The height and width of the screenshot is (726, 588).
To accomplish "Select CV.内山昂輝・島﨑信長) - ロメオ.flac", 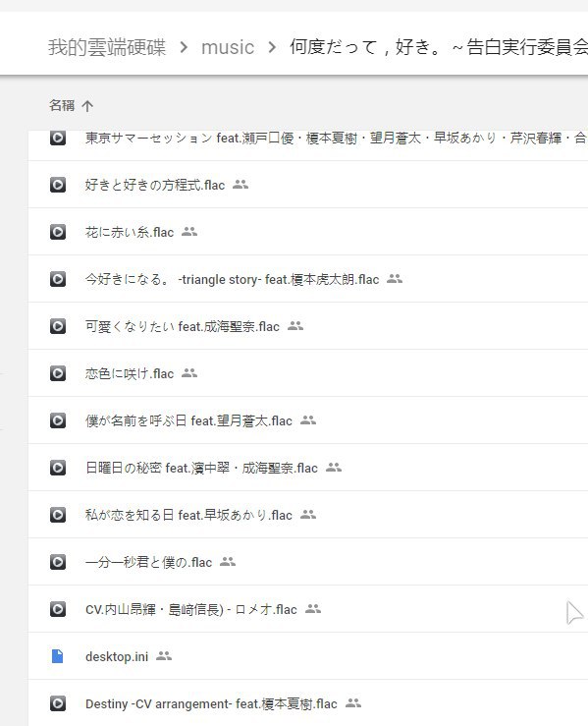I will [307, 609].
